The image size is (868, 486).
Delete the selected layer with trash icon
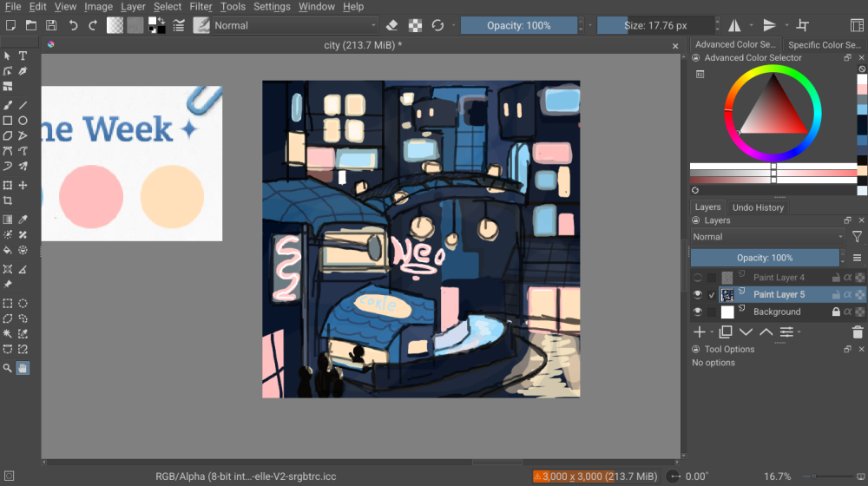(858, 332)
